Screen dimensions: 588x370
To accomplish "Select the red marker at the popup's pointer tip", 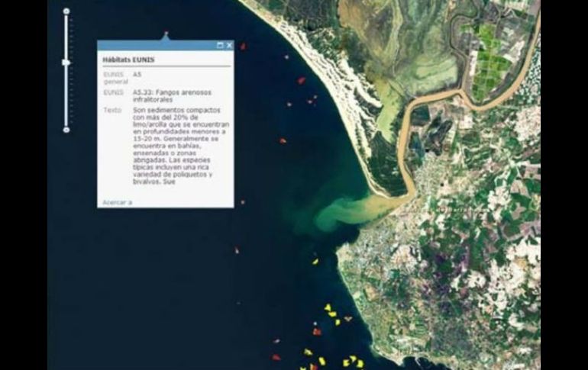I will pyautogui.click(x=166, y=33).
